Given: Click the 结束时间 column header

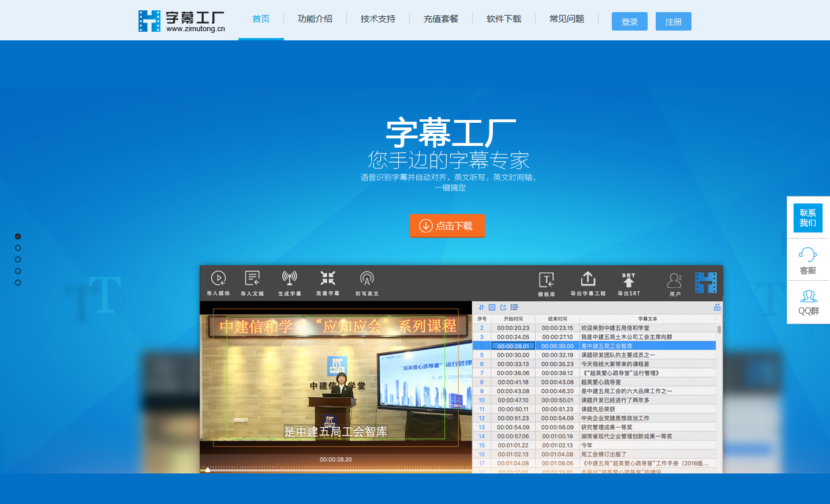Looking at the screenshot, I should click(x=558, y=319).
